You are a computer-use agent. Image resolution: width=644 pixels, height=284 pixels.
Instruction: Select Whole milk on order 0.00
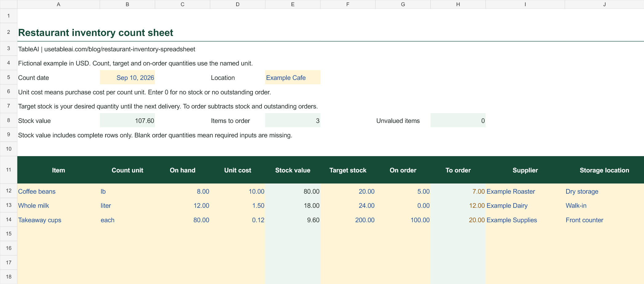point(403,205)
